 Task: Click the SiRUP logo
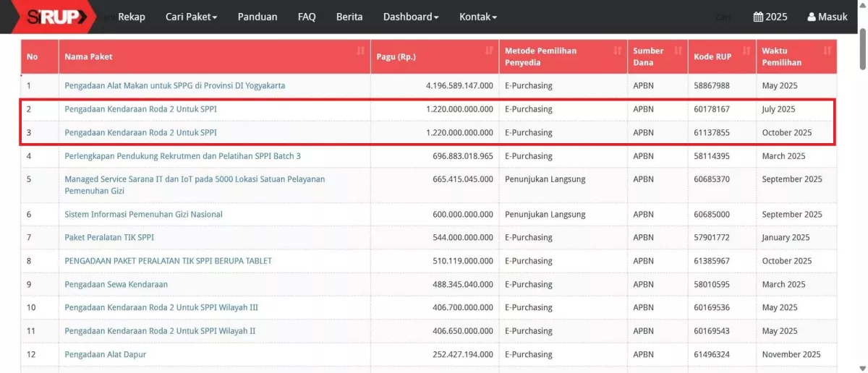click(56, 17)
